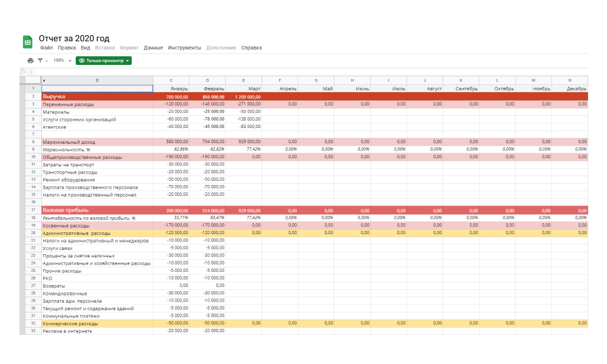Click the 'Возвраты' cell
This screenshot has width=607, height=364.
point(97,286)
